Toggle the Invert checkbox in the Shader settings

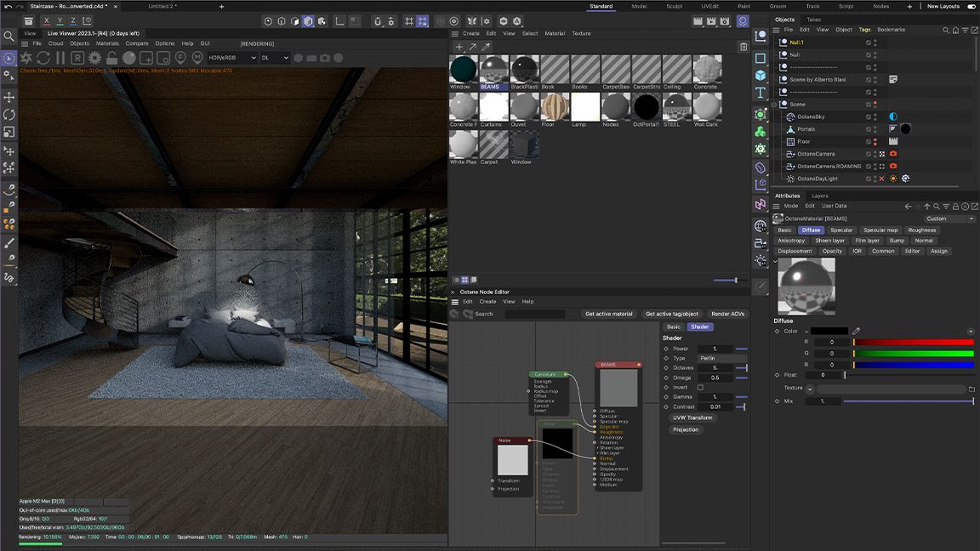tap(700, 387)
